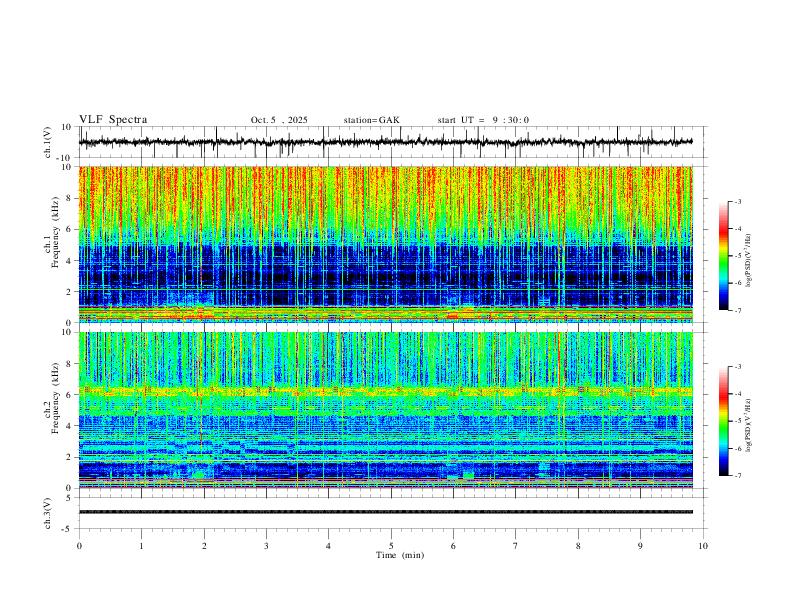Click time axis tick label '5'
Screen dimensions: 792x612
(x=391, y=546)
